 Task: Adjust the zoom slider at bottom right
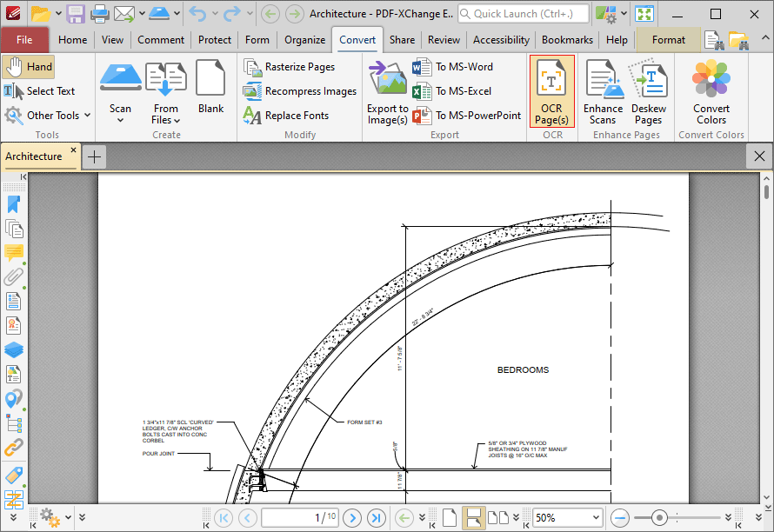[x=659, y=517]
